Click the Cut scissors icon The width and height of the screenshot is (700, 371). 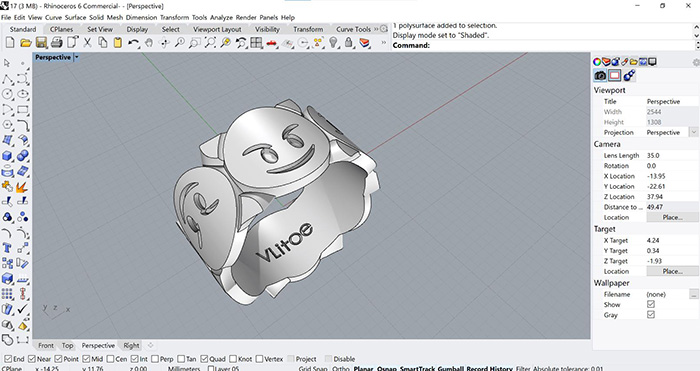pyautogui.click(x=88, y=43)
